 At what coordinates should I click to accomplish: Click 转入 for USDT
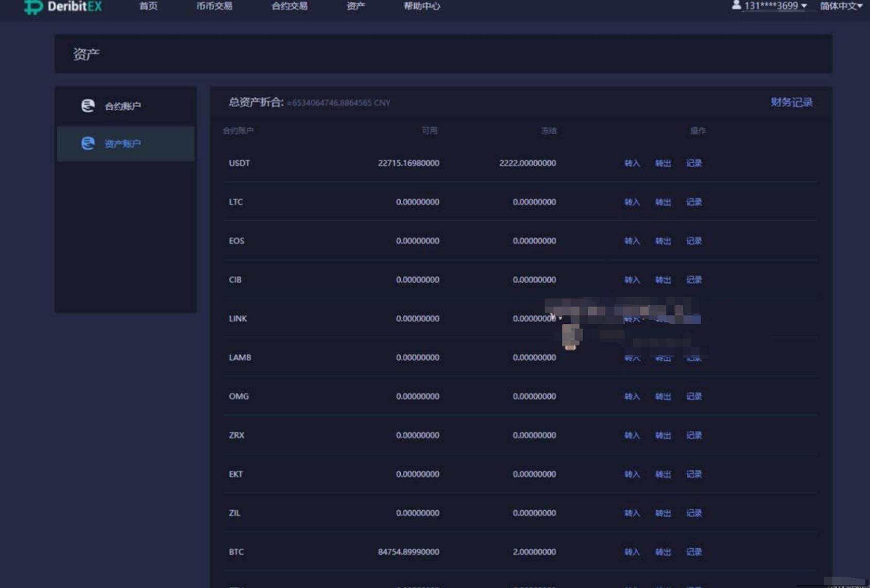(x=632, y=163)
